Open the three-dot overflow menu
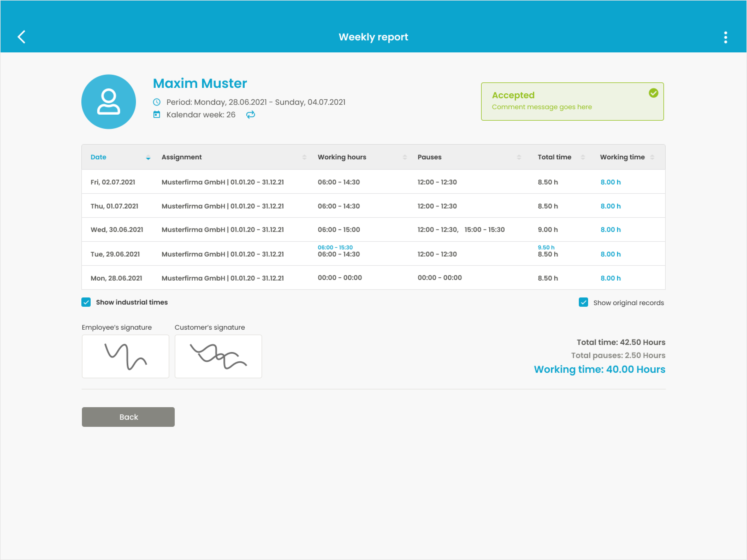The width and height of the screenshot is (747, 560). (x=725, y=37)
